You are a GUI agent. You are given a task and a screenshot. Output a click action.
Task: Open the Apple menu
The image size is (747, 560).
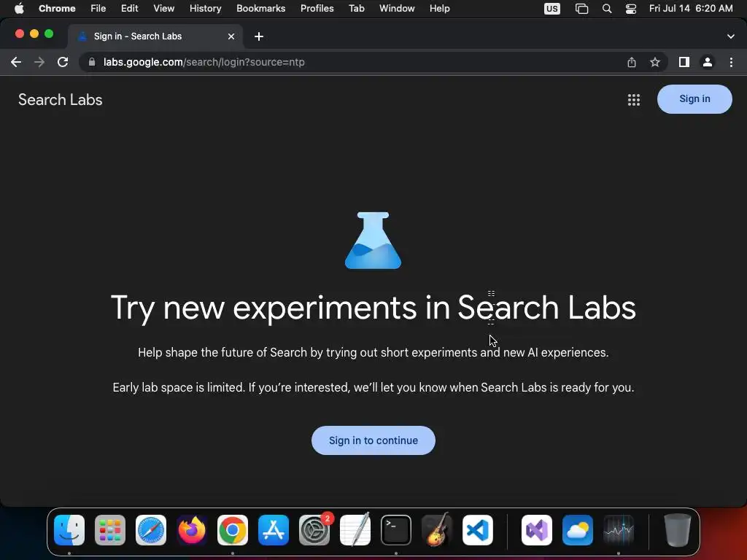click(19, 8)
